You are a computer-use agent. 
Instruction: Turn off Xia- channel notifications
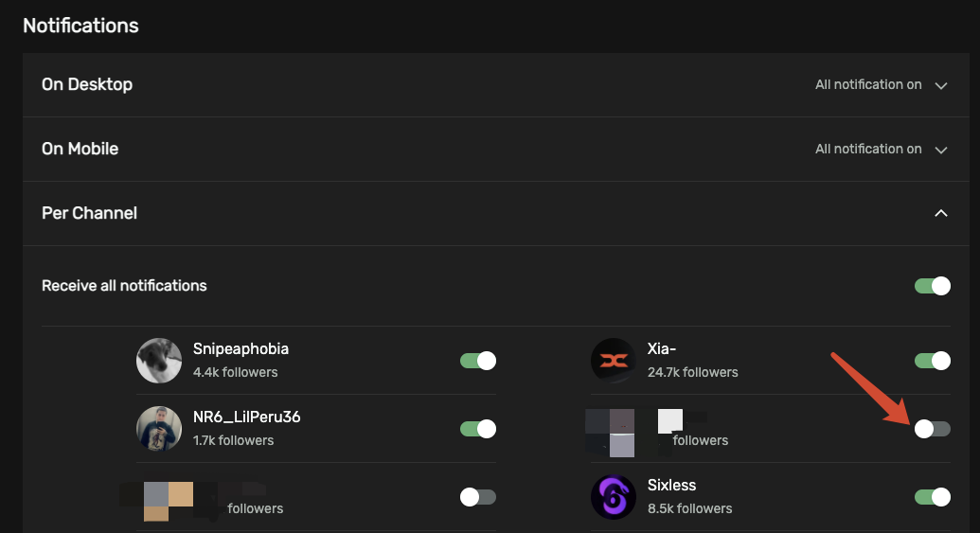932,361
